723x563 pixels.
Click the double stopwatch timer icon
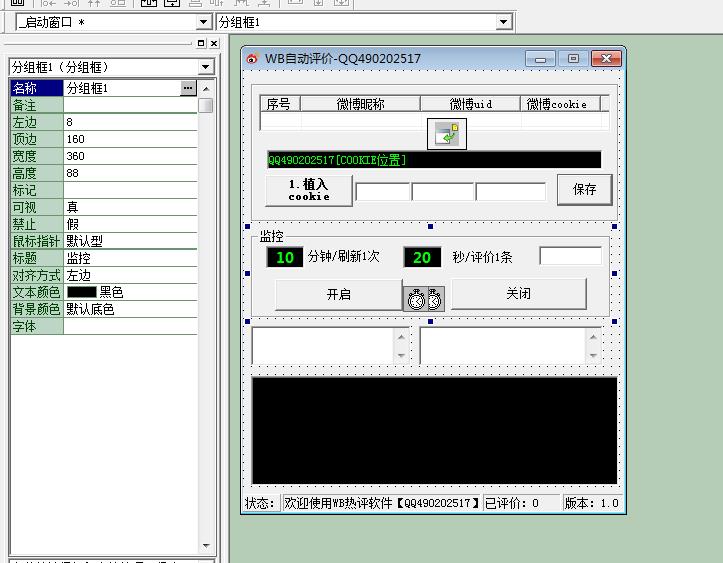424,297
